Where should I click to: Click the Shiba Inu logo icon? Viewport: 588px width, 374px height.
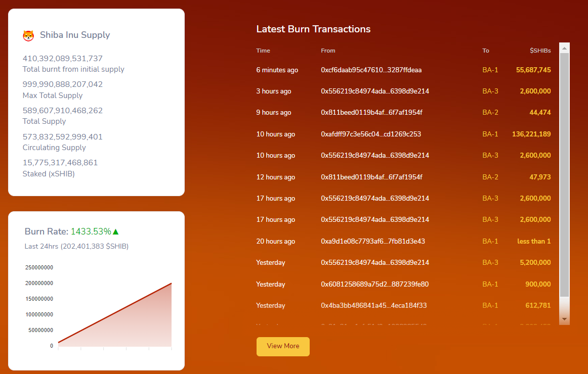(28, 35)
